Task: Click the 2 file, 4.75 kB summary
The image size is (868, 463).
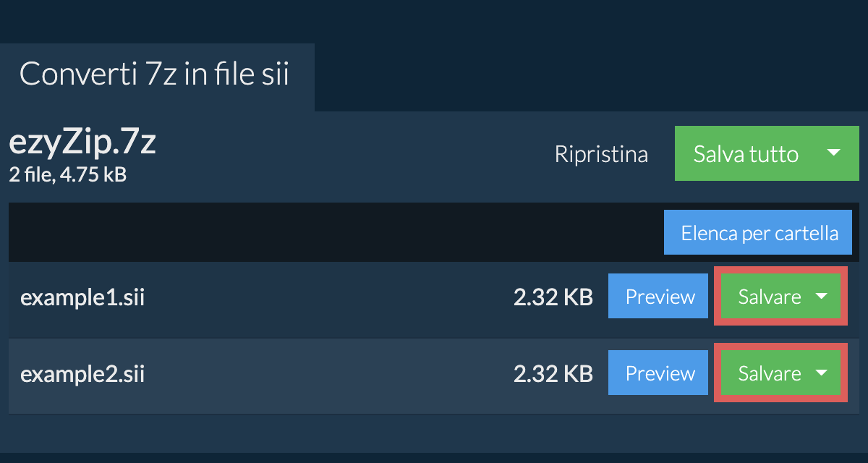Action: 67,174
